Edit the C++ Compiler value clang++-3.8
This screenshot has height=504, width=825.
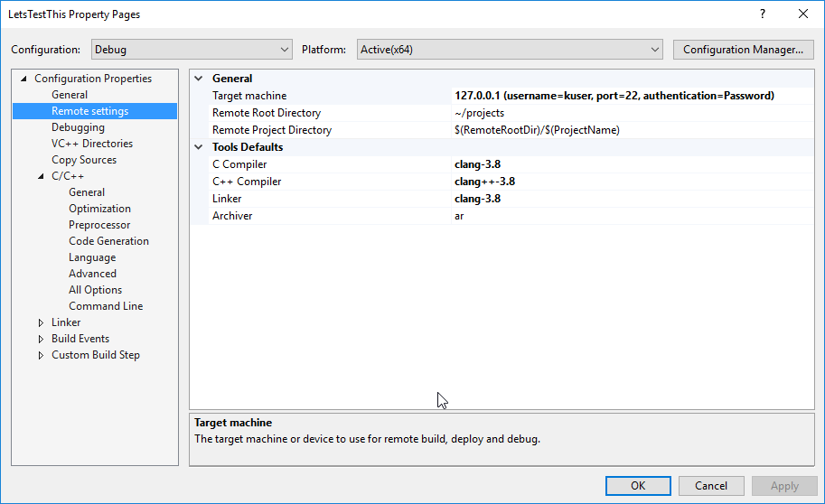[633, 182]
